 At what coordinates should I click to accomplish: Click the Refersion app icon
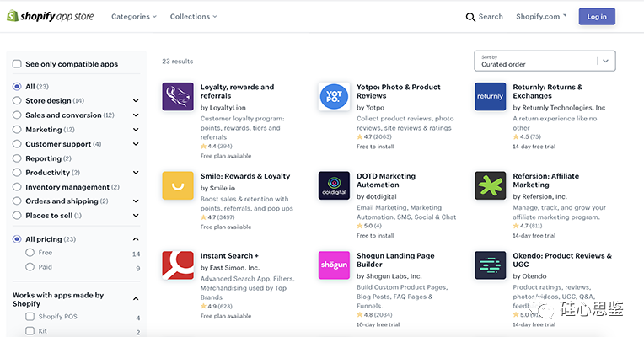pyautogui.click(x=490, y=185)
